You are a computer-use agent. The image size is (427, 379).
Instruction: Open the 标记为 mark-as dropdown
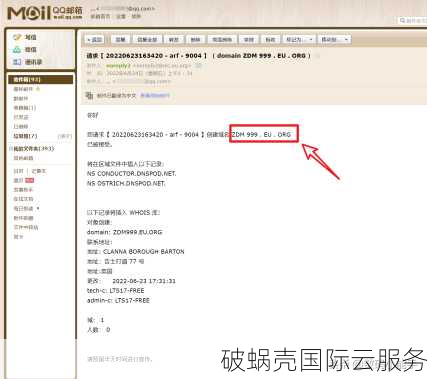click(x=299, y=40)
